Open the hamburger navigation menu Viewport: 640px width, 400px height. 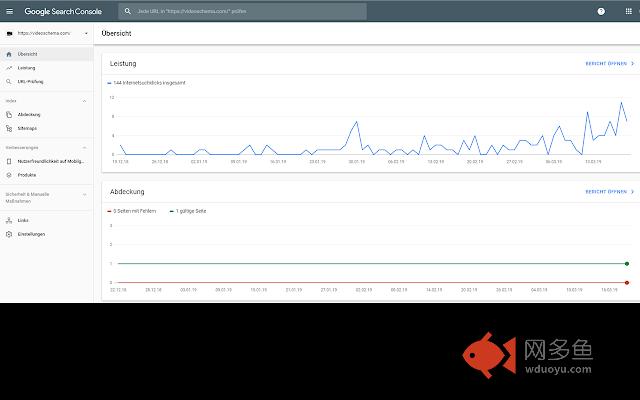[x=9, y=11]
